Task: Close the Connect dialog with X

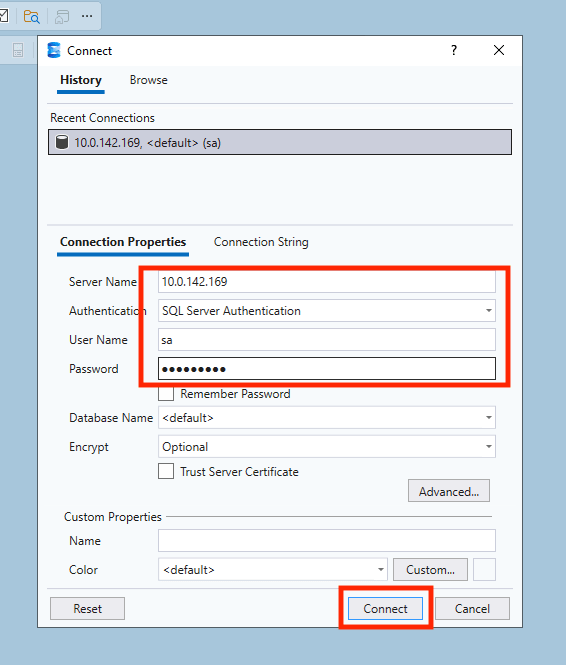Action: pyautogui.click(x=499, y=50)
